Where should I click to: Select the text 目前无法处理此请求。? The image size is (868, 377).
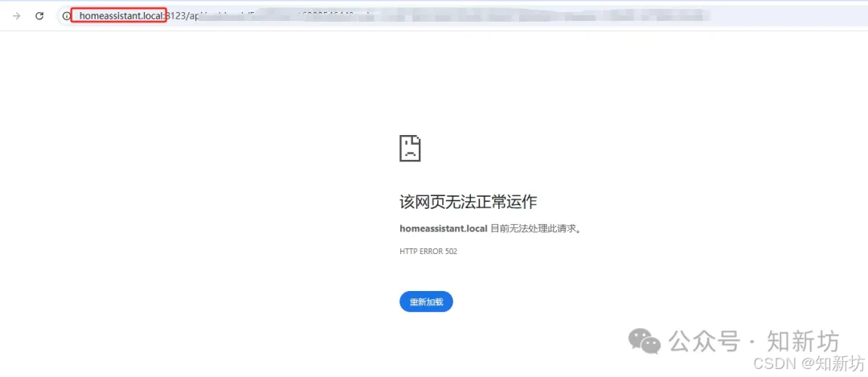538,228
